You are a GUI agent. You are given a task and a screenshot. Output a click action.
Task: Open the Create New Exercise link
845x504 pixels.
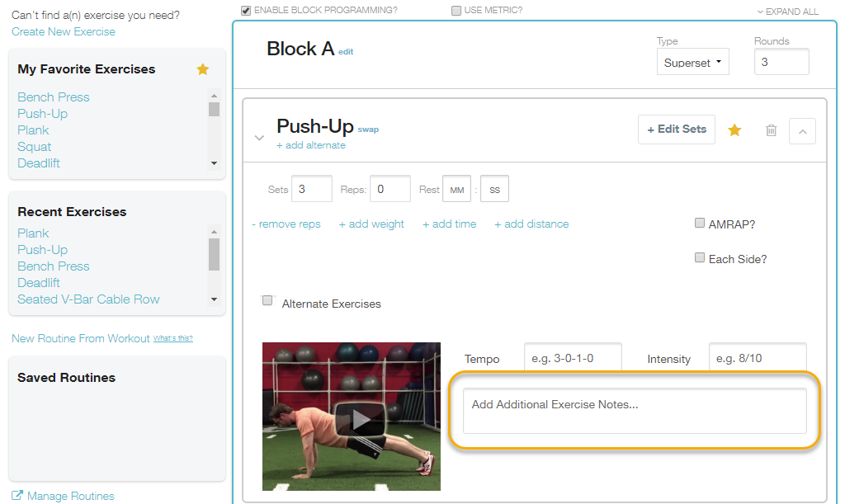click(63, 32)
